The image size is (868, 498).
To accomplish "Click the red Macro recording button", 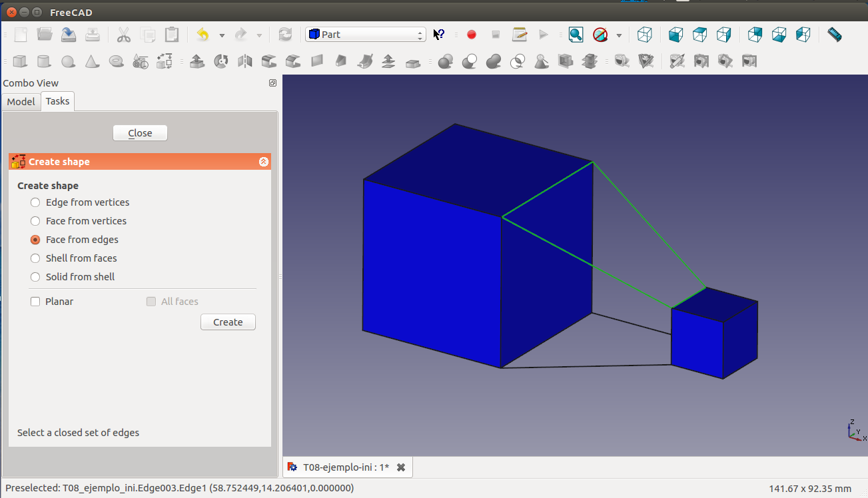I will (x=472, y=35).
